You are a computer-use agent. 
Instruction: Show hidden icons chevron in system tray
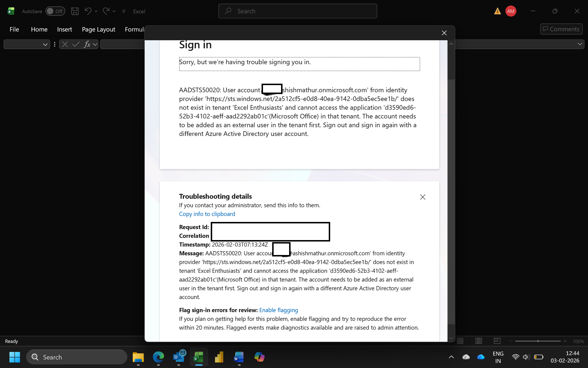[451, 357]
